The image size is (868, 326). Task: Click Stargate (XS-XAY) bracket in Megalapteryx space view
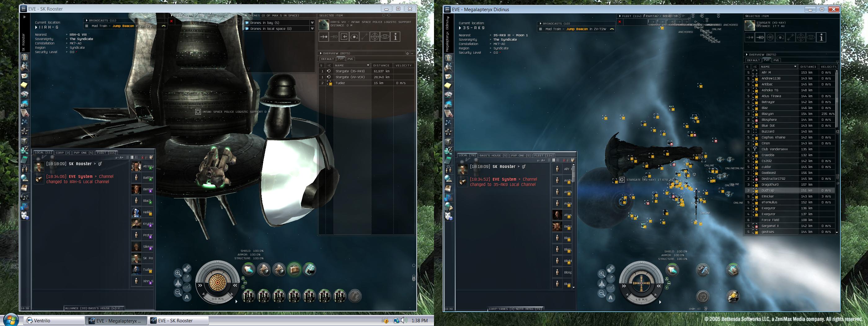(x=622, y=180)
